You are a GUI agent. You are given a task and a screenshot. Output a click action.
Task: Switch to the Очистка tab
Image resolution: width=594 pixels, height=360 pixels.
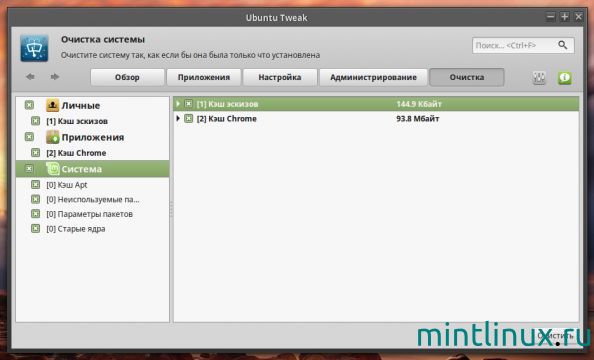pyautogui.click(x=467, y=77)
